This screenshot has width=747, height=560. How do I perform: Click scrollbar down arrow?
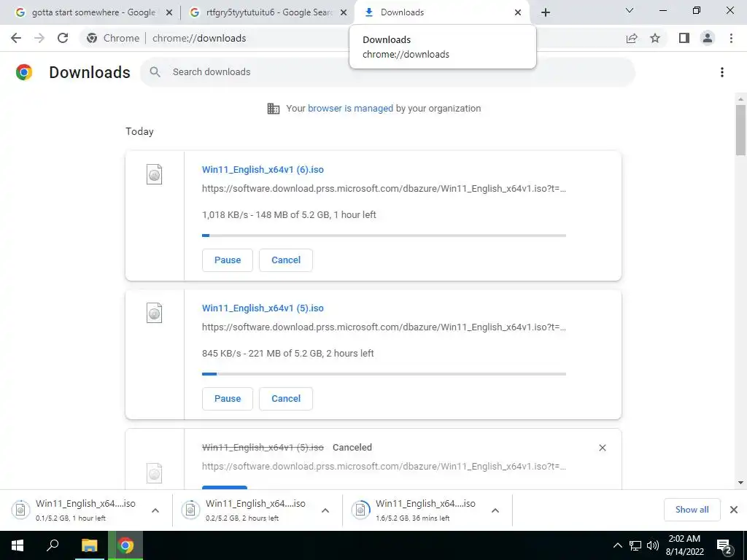pos(740,483)
